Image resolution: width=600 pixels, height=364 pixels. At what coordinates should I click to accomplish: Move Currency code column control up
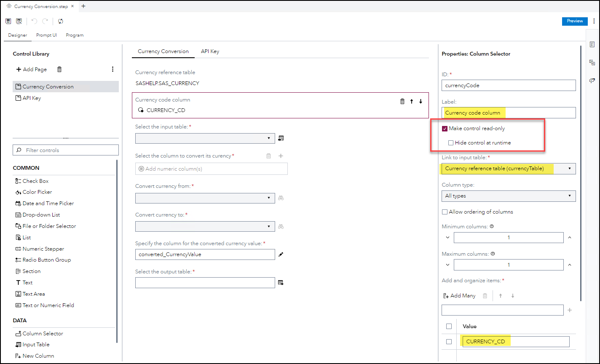[412, 101]
